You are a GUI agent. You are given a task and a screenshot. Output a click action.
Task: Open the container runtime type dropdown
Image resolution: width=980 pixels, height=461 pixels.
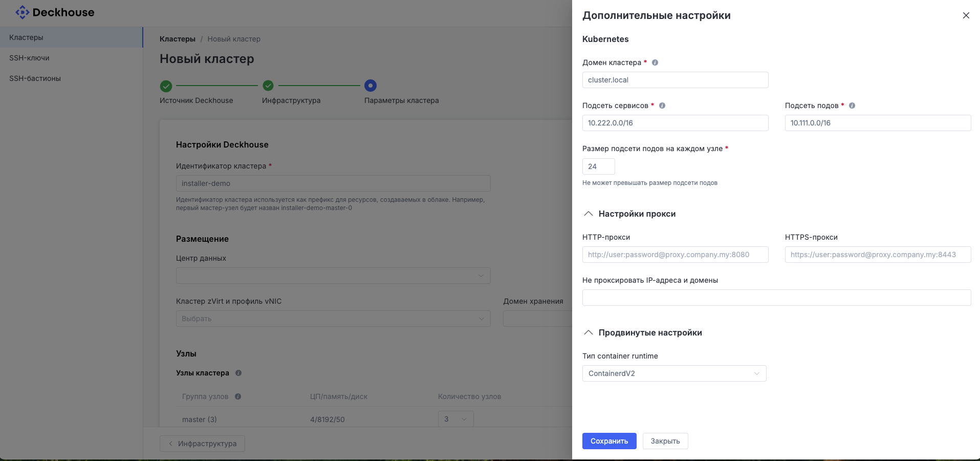coord(674,373)
